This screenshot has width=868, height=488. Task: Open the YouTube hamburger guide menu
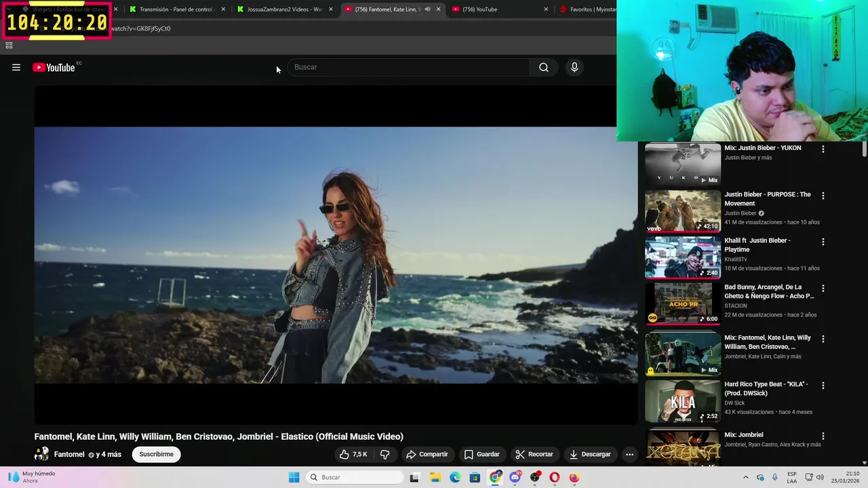(16, 67)
